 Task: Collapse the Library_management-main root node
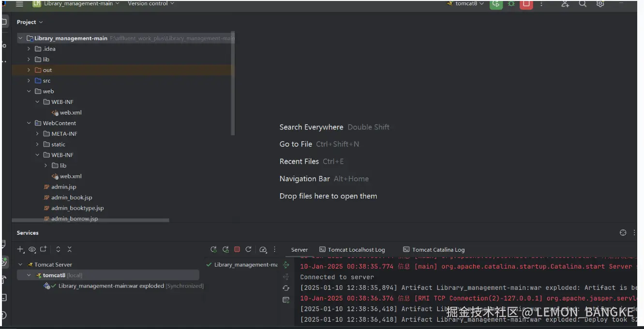click(20, 38)
